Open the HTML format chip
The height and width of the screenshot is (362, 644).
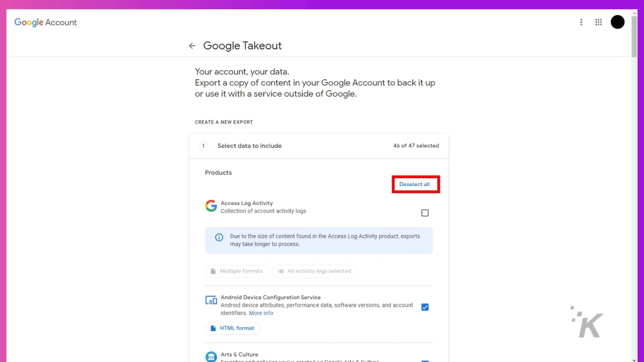coord(233,328)
